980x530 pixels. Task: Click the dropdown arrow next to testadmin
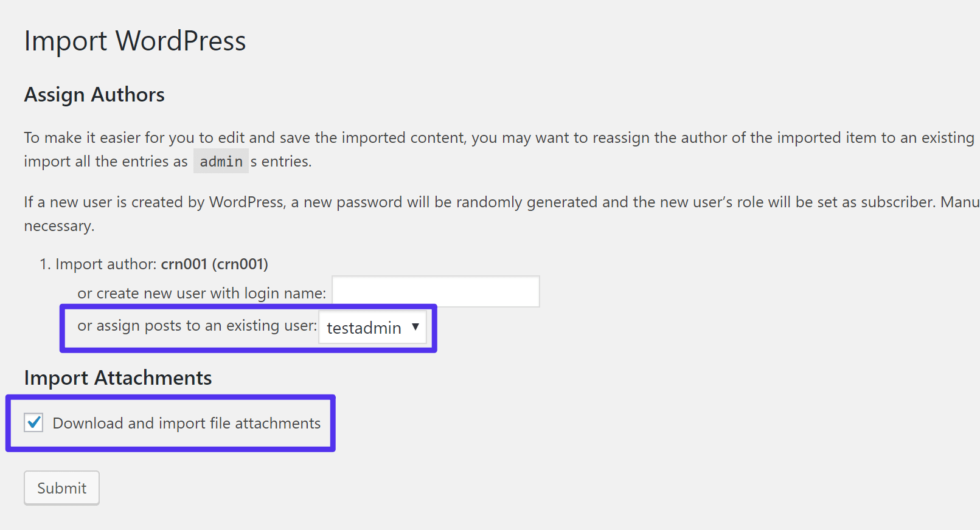(x=415, y=328)
